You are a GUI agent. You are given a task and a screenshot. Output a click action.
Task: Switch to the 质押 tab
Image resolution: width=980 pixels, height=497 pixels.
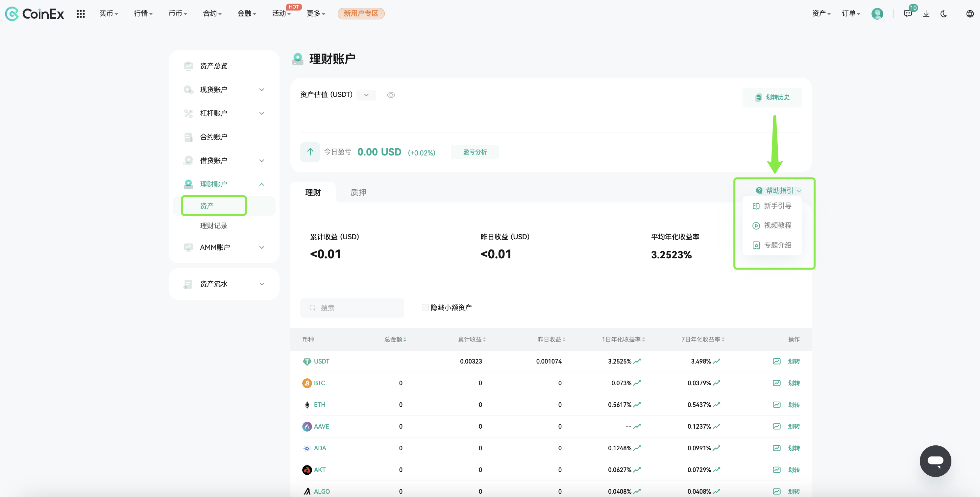coord(358,192)
